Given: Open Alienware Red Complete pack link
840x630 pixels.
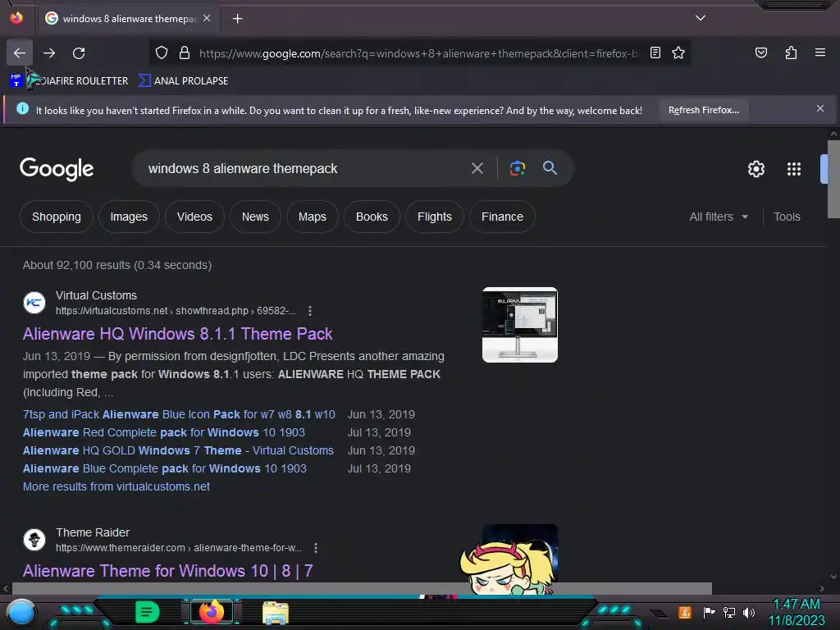Looking at the screenshot, I should (x=164, y=432).
